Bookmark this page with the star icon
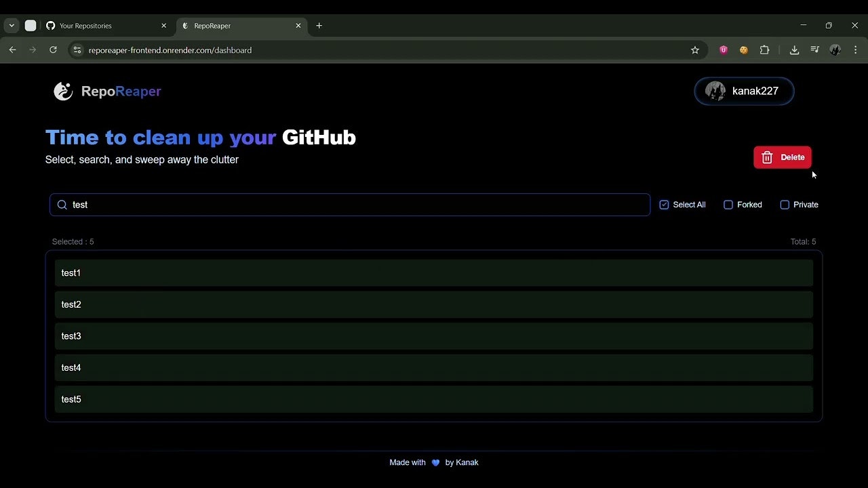This screenshot has width=868, height=488. pos(695,50)
